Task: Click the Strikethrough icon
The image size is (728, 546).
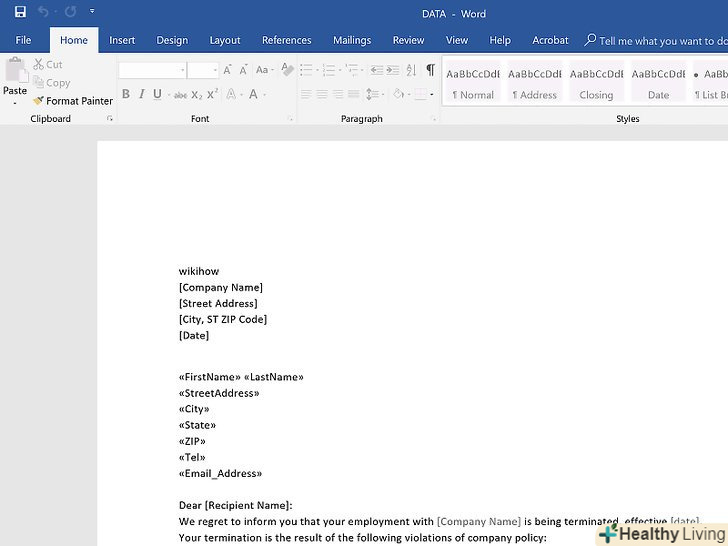Action: point(180,95)
